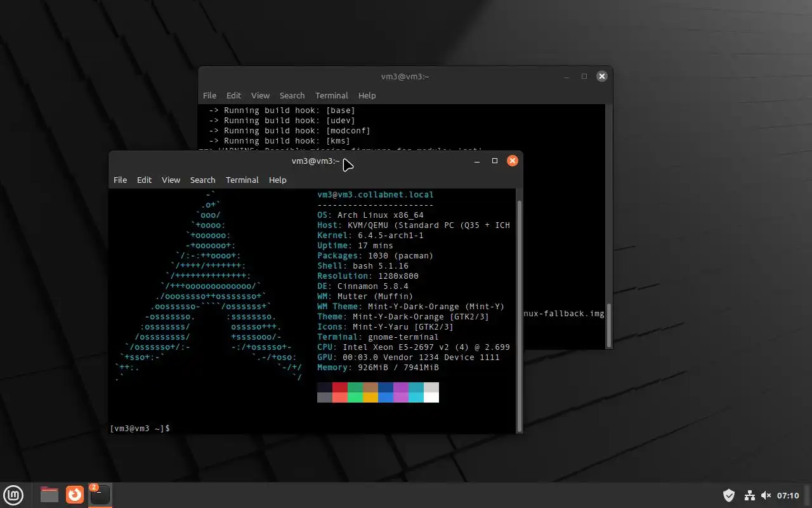Click the cyan neofetch color block
The width and height of the screenshot is (812, 508).
[416, 387]
